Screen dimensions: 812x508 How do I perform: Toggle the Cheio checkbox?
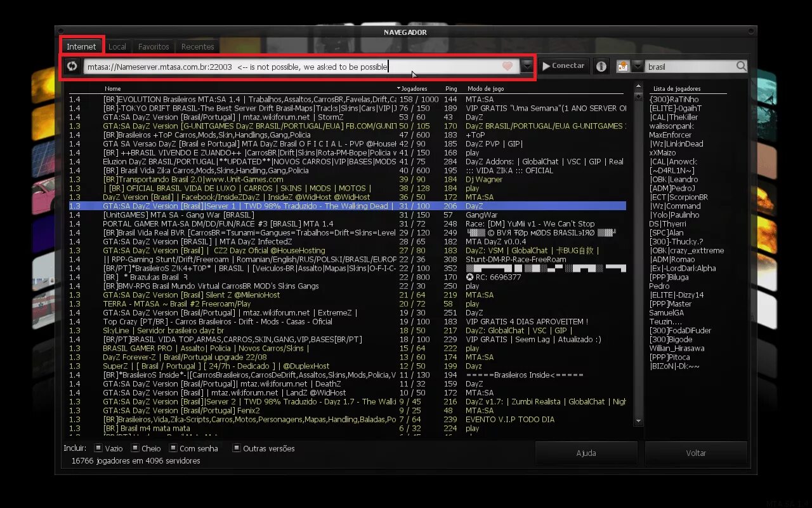135,448
